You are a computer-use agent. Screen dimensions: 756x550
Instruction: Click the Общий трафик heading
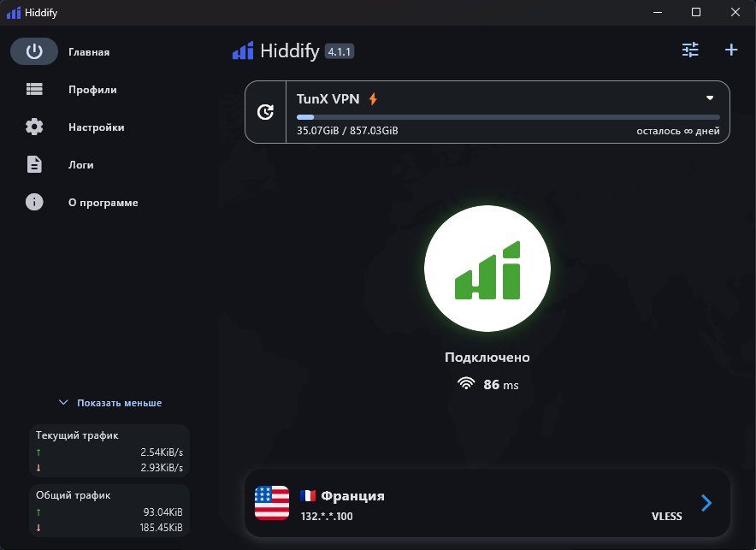[74, 495]
